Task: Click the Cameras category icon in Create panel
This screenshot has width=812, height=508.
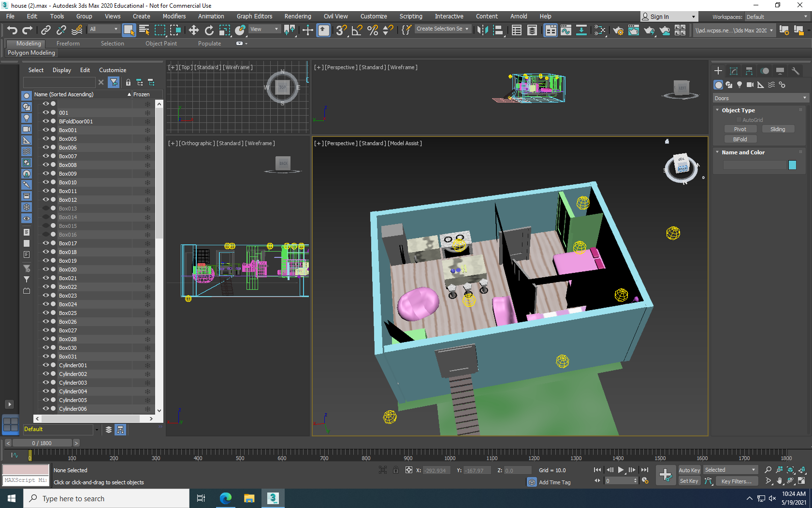Action: [750, 84]
